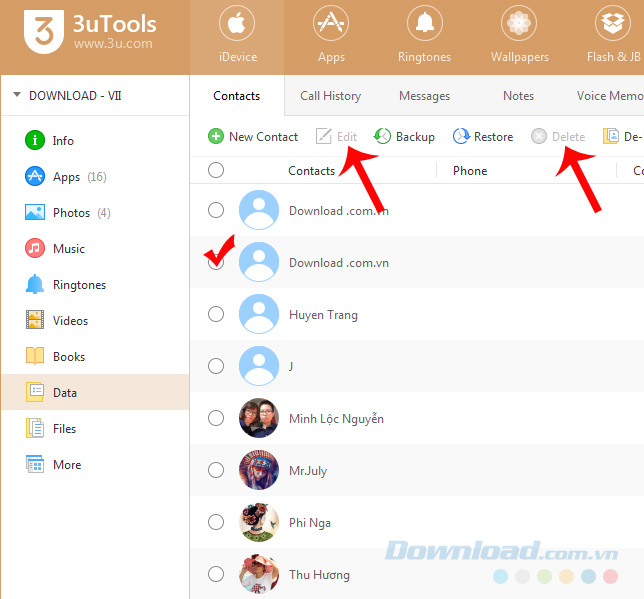Click the 3uTools shield logo
This screenshot has height=599, width=644.
[44, 32]
